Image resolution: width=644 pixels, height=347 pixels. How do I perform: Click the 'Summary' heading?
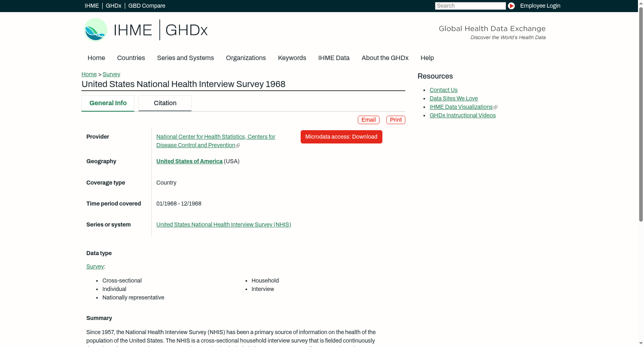[x=99, y=318]
